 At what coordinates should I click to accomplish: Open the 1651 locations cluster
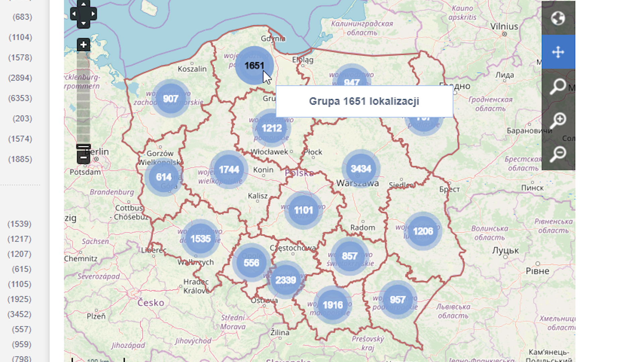254,65
